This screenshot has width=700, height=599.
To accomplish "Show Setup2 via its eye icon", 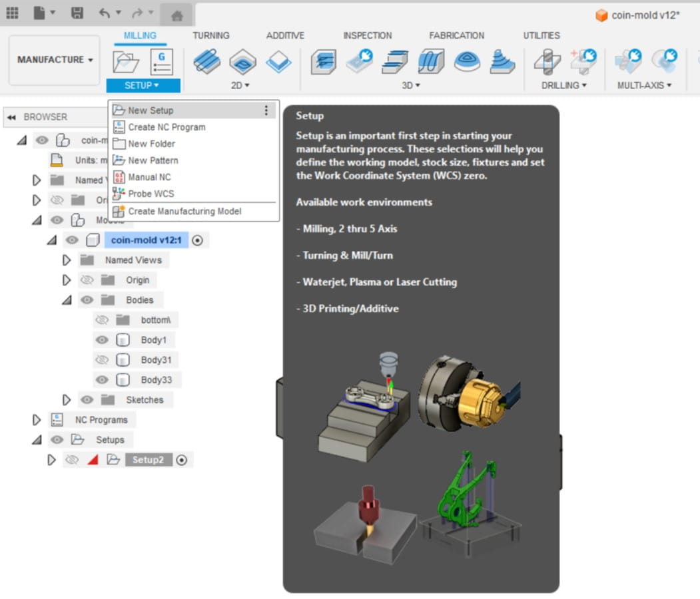I will [72, 460].
